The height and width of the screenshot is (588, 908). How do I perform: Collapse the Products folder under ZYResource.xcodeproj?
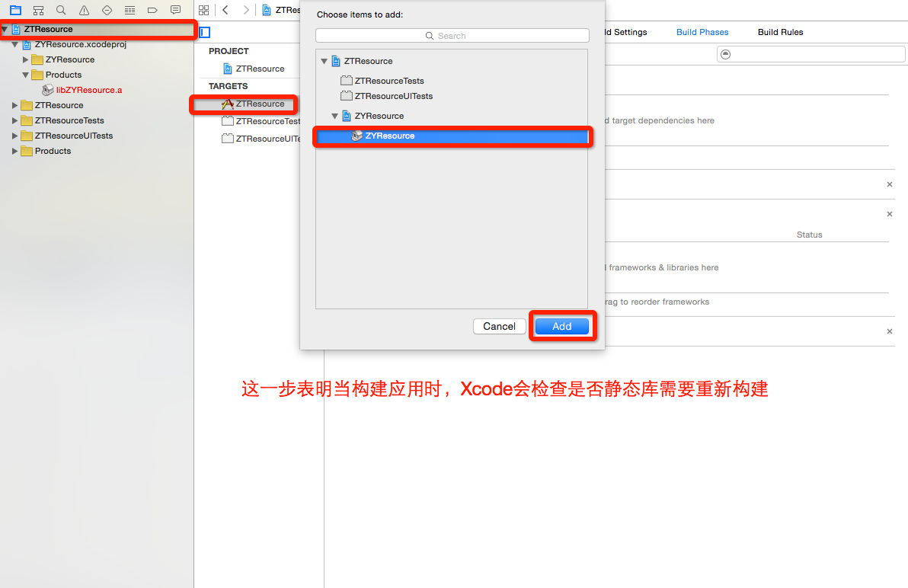click(x=25, y=75)
